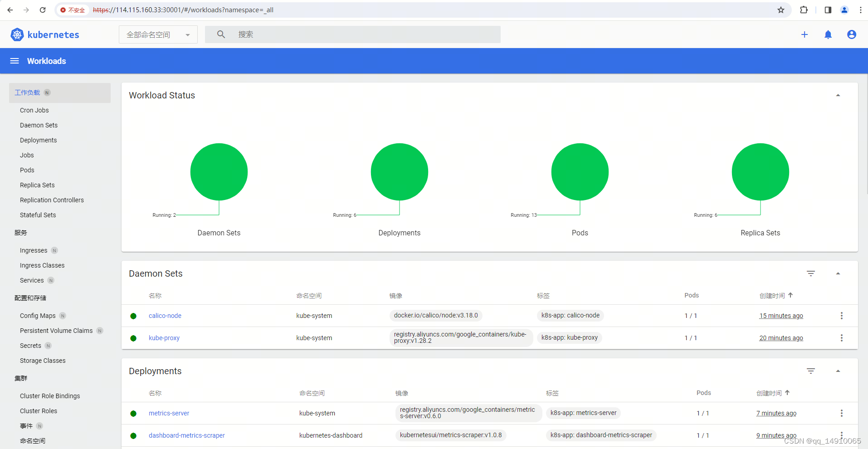Open the notifications bell
This screenshot has width=868, height=449.
[828, 34]
